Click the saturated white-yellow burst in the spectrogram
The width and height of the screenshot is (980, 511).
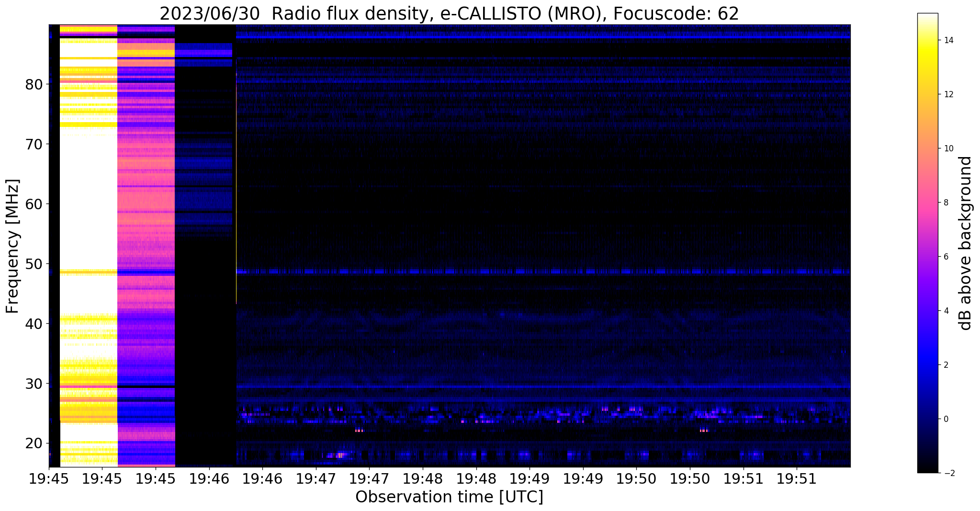(89, 245)
